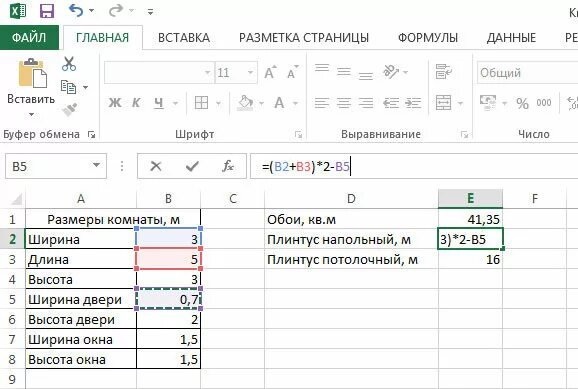Select column D header
Viewport: 578px width, 389px height.
[x=351, y=199]
